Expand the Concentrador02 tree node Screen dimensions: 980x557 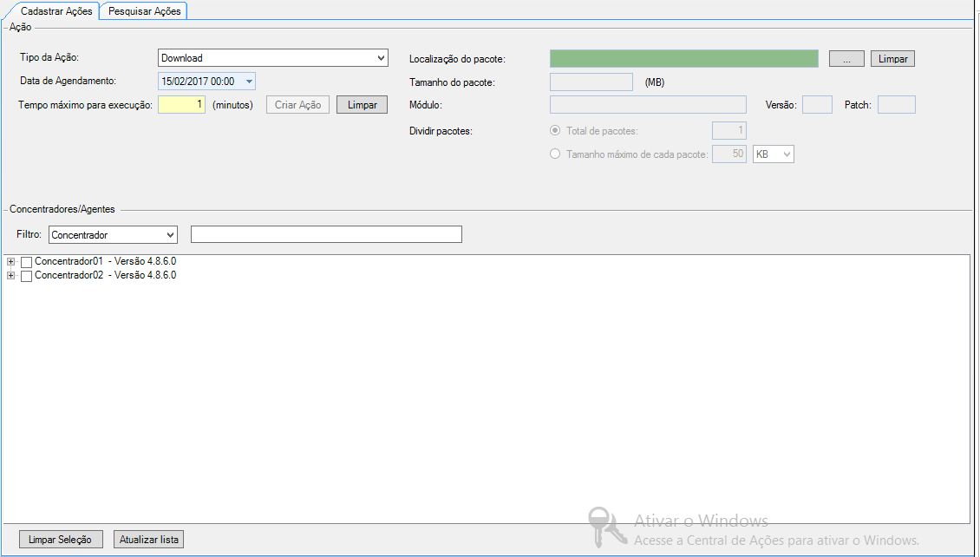10,276
